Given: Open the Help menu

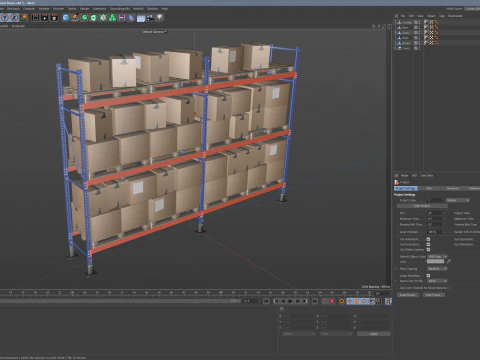Looking at the screenshot, I should 164,9.
